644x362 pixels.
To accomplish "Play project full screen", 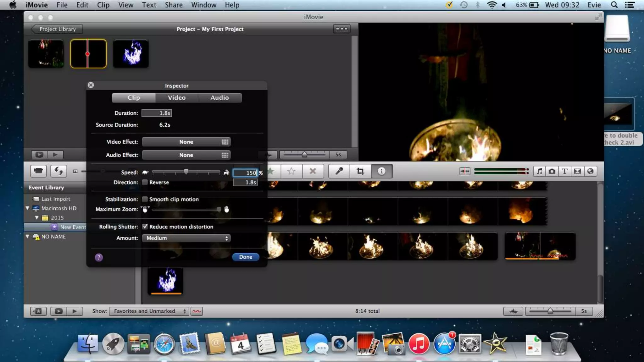I will [x=39, y=155].
